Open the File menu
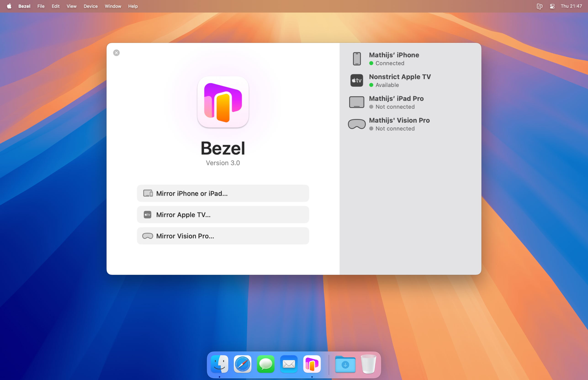The height and width of the screenshot is (380, 588). click(41, 6)
